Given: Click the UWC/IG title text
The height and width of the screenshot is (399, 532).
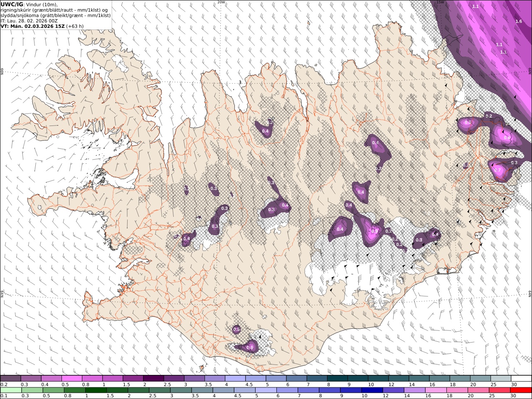Looking at the screenshot, I should click(12, 4).
